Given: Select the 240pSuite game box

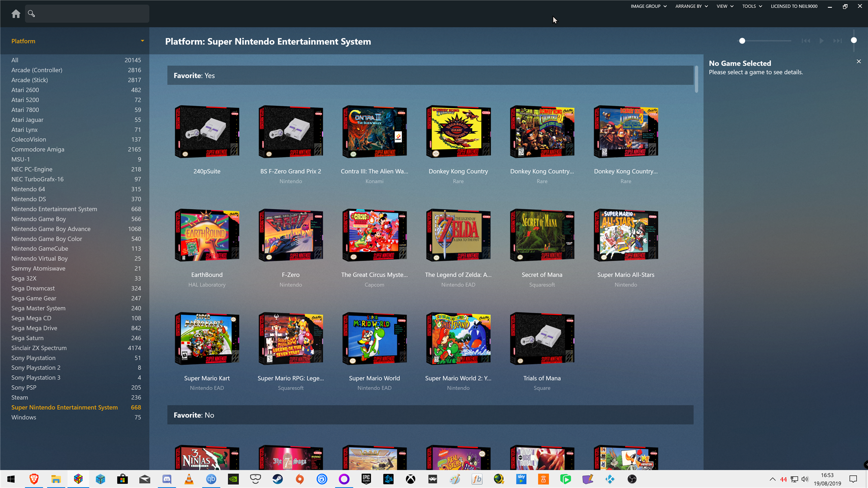Looking at the screenshot, I should click(207, 131).
